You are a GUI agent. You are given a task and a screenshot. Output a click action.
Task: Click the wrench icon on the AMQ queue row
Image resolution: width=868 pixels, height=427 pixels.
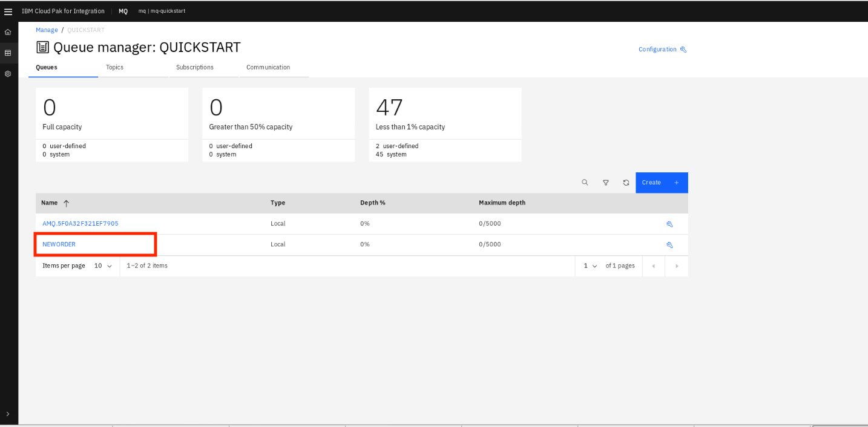point(669,223)
